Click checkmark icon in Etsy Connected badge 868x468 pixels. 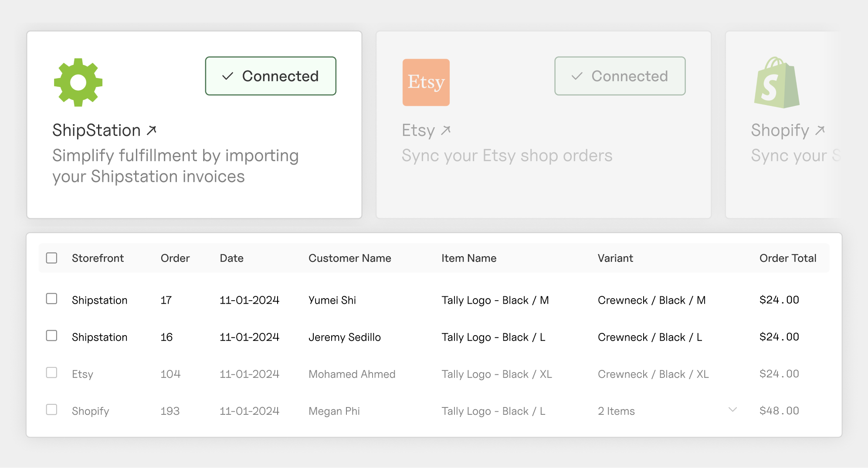tap(577, 76)
